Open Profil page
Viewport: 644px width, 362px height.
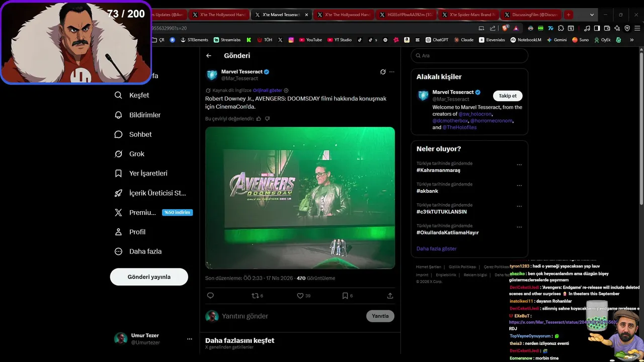coord(130,232)
